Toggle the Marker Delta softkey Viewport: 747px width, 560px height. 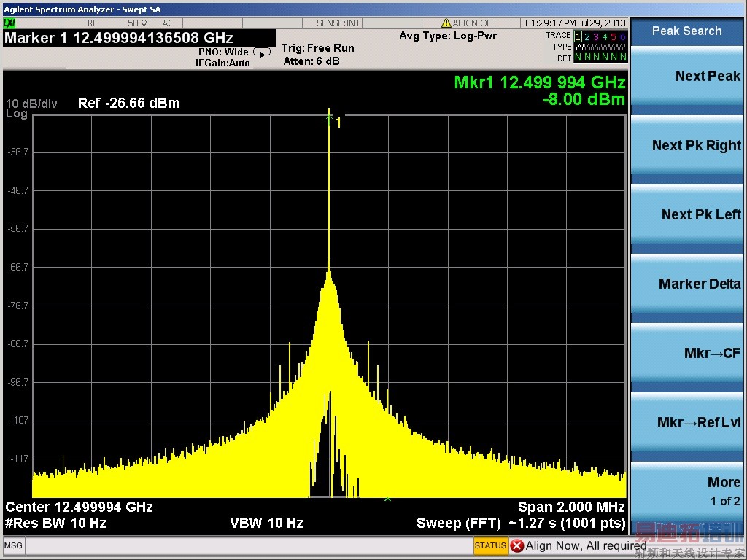(x=686, y=284)
